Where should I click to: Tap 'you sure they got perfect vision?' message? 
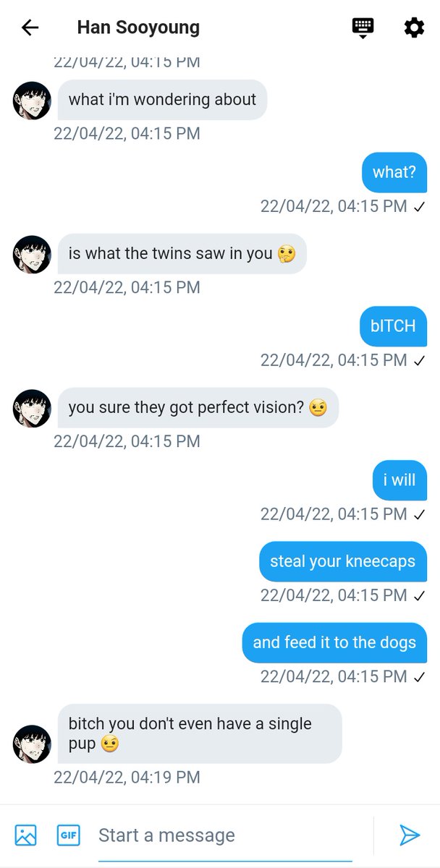[198, 407]
